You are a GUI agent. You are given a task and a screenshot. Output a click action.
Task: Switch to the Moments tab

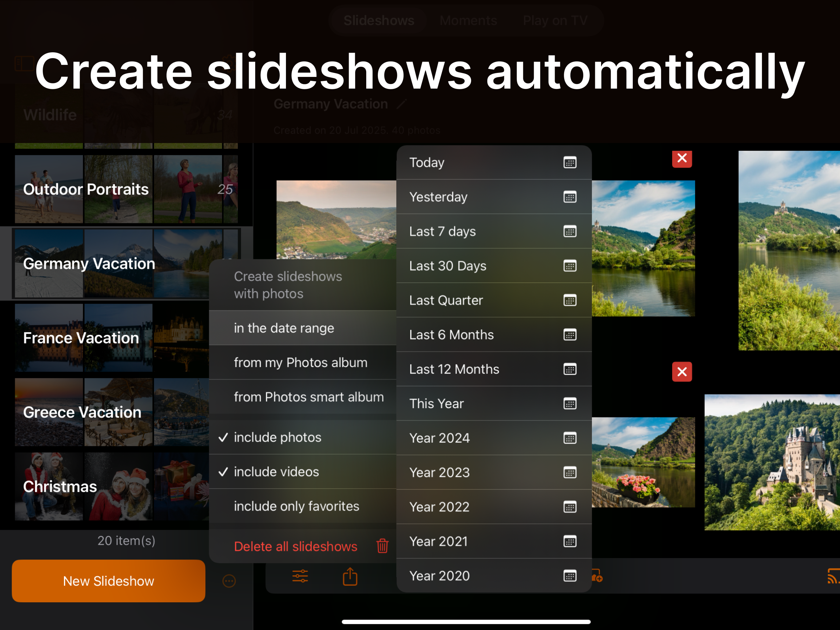click(468, 21)
